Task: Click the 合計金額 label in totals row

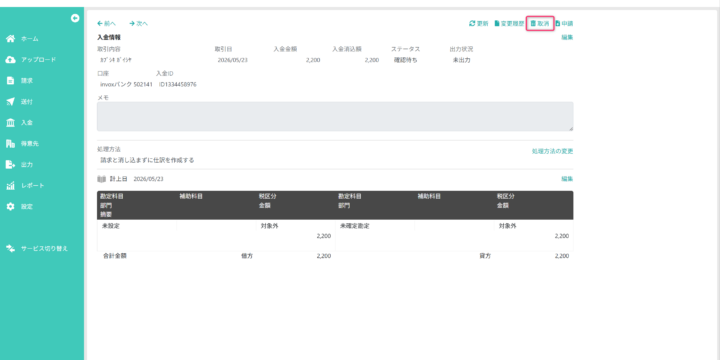Action: (x=115, y=256)
